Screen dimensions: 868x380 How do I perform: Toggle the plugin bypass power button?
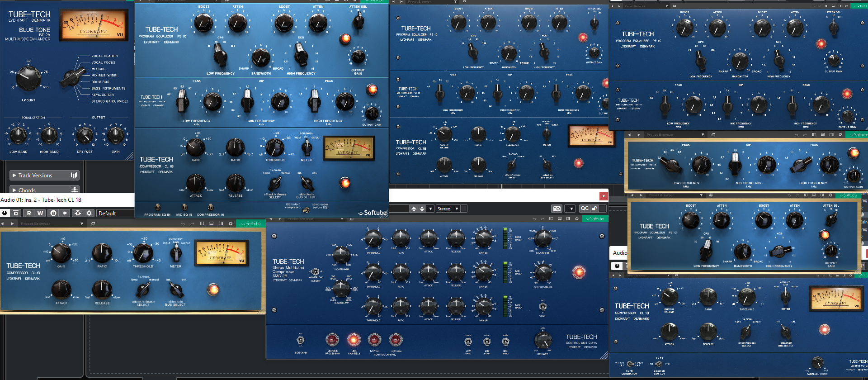coord(5,213)
